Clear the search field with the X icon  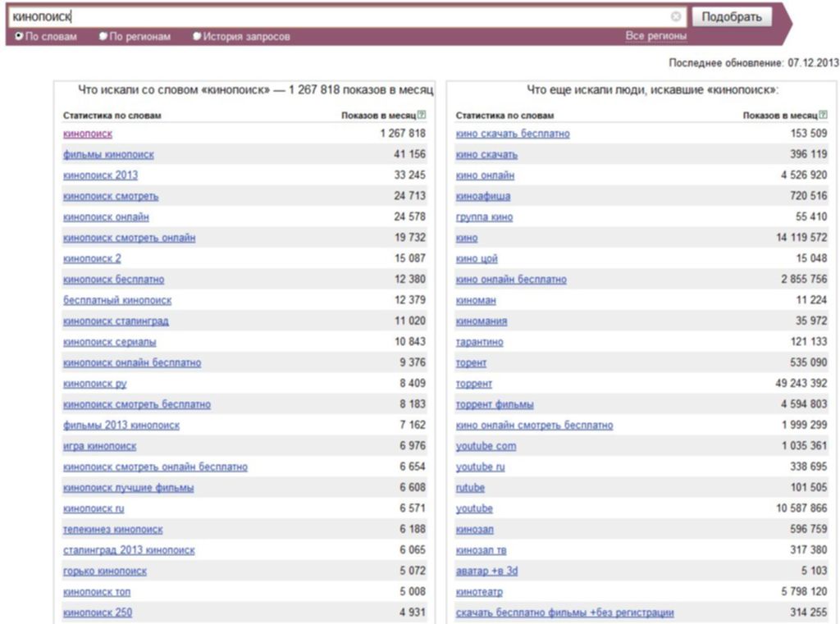[x=676, y=16]
